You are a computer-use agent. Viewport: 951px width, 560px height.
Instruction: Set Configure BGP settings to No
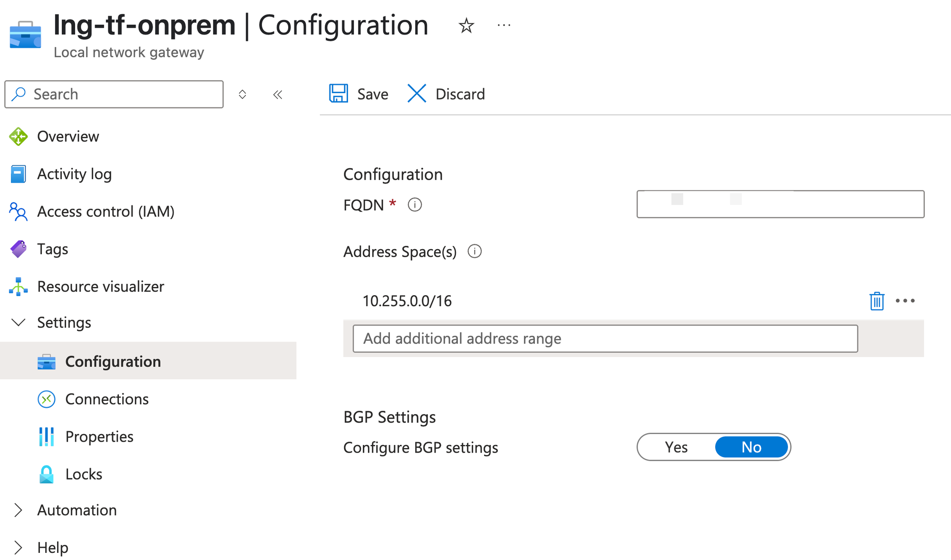point(751,447)
